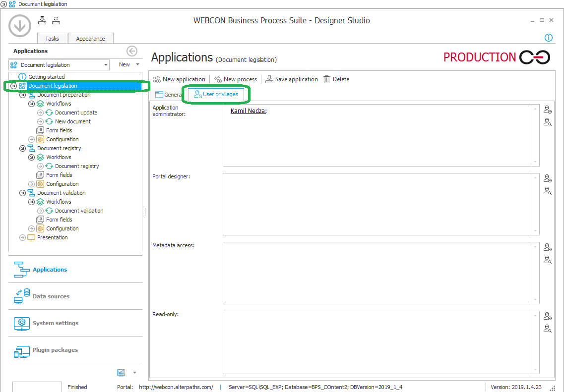Click the Document preparation process icon

click(x=31, y=95)
